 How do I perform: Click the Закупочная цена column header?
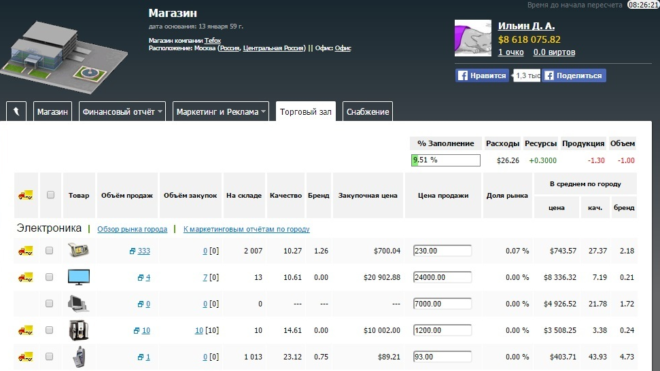click(368, 195)
